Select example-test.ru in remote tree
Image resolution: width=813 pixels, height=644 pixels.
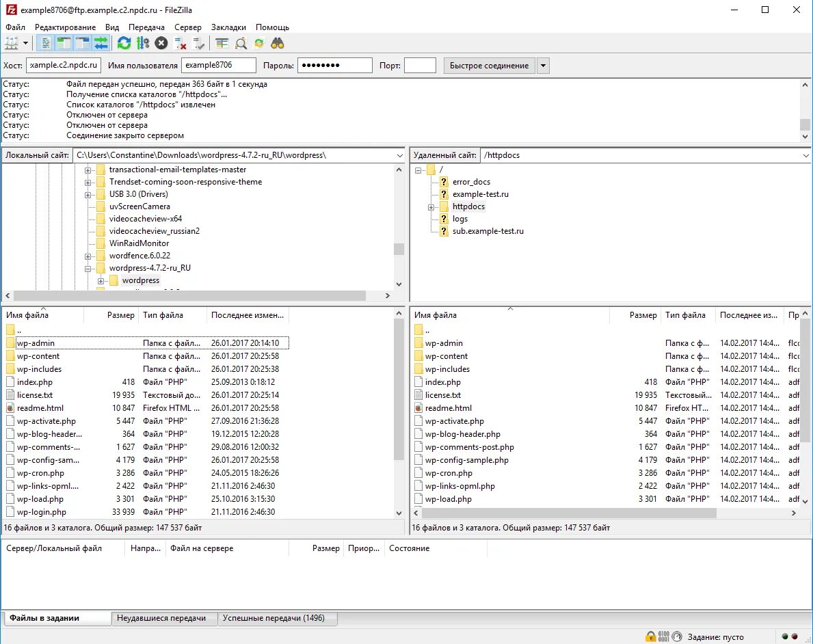click(480, 194)
